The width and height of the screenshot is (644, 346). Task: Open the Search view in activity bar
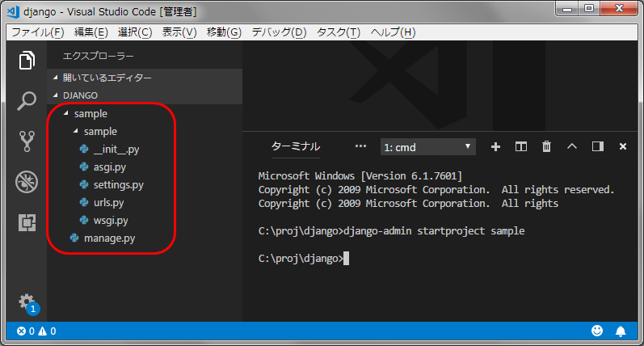27,101
